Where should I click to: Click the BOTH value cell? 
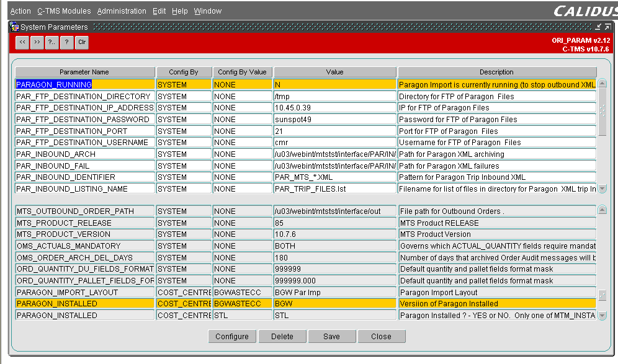pyautogui.click(x=335, y=246)
